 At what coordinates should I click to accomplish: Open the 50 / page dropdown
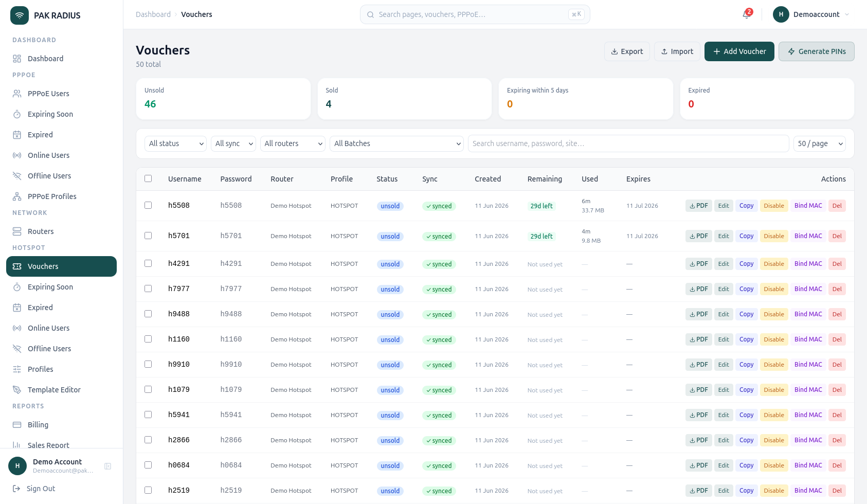point(820,143)
